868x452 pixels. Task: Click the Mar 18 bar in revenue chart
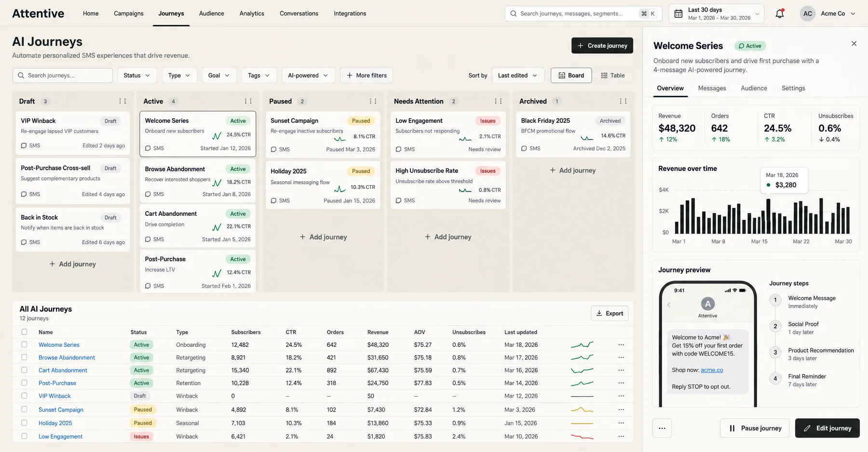tap(768, 216)
